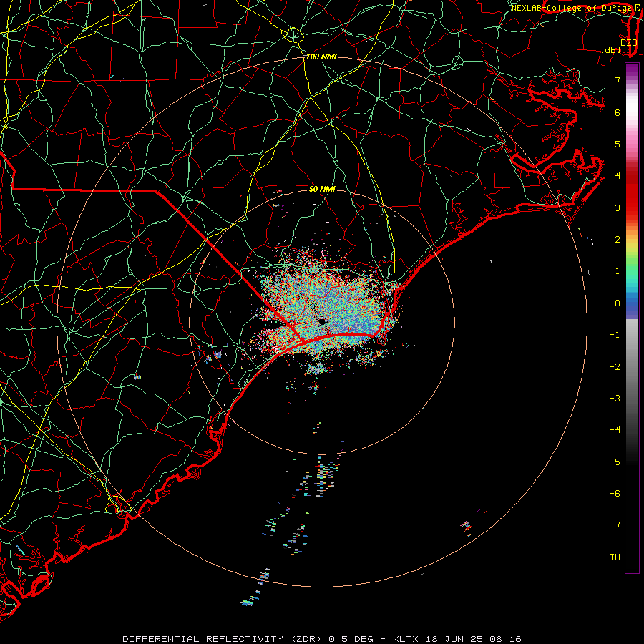The height and width of the screenshot is (644, 644).
Task: Click the TH threshold label on legend
Action: click(x=615, y=557)
